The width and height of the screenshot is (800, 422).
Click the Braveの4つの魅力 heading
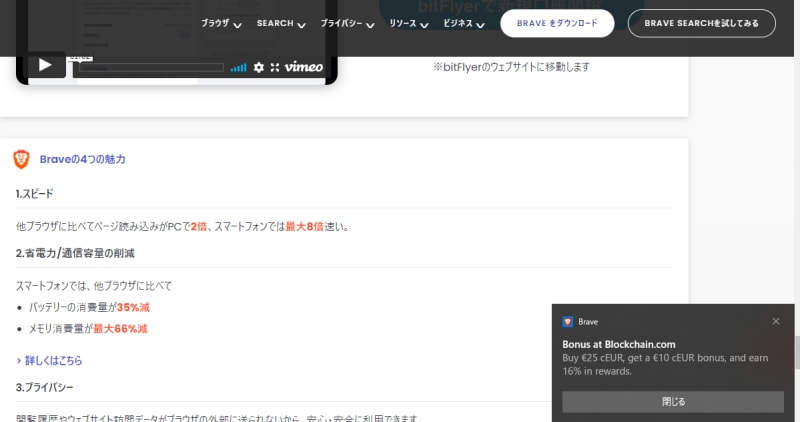point(82,159)
